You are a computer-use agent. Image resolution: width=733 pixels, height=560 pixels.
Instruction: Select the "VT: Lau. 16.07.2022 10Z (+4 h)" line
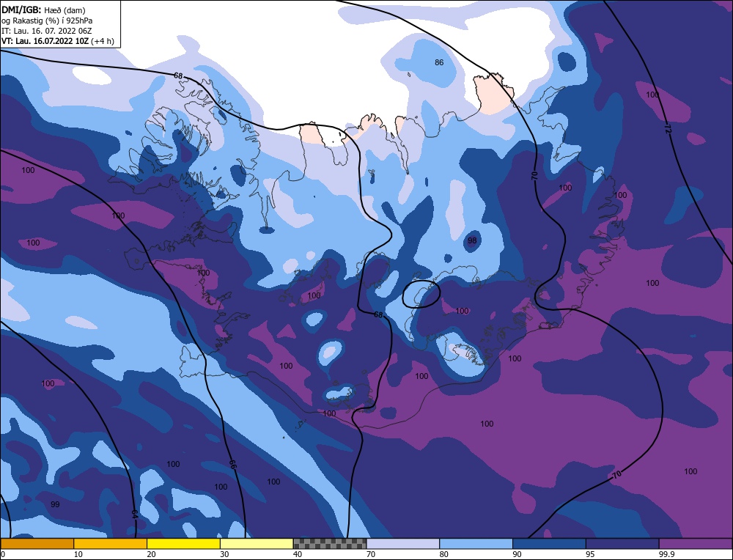(57, 40)
